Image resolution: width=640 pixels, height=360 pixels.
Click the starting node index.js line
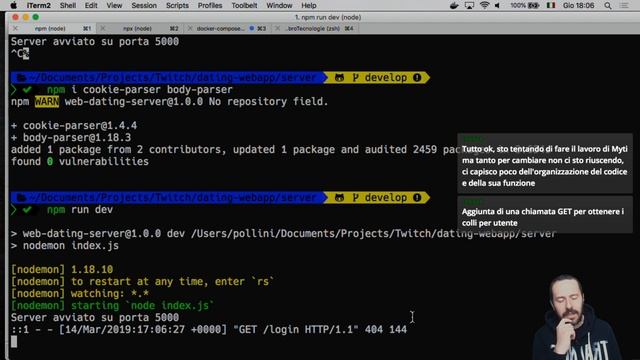pos(113,306)
